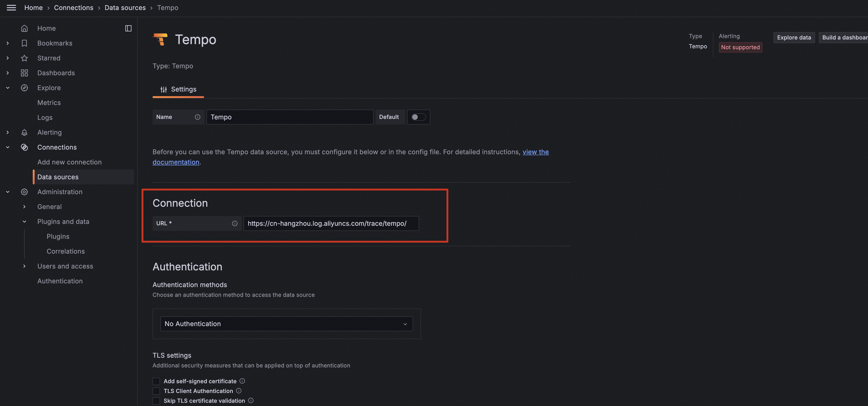
Task: Click the Name field info icon
Action: 197,117
